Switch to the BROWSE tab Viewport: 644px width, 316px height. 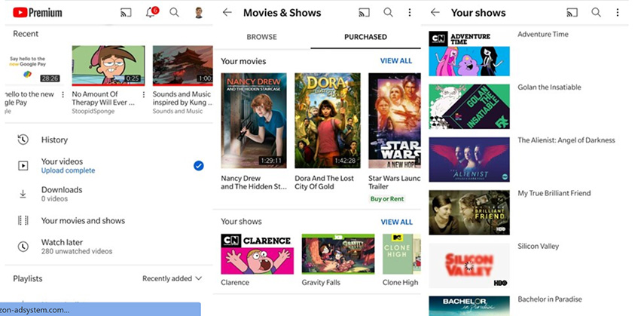coord(261,37)
